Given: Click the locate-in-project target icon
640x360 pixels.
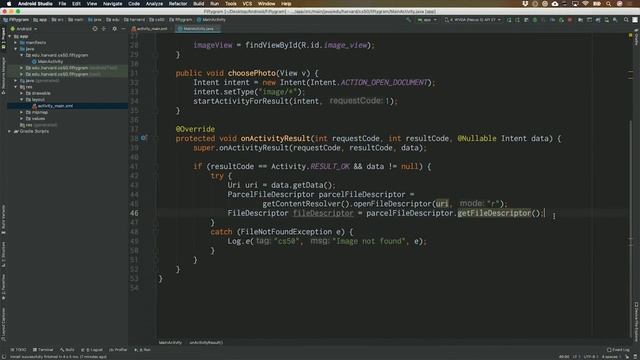Looking at the screenshot, I should tap(95, 29).
